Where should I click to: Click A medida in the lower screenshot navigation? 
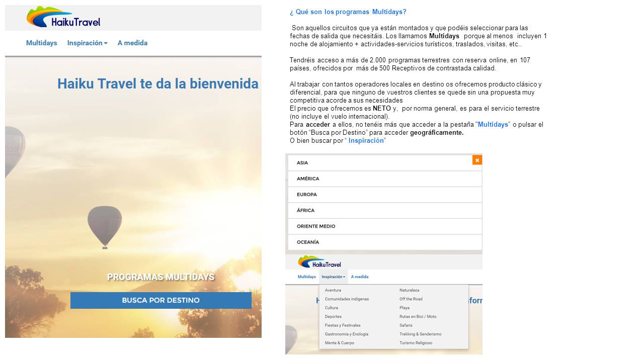(x=360, y=277)
